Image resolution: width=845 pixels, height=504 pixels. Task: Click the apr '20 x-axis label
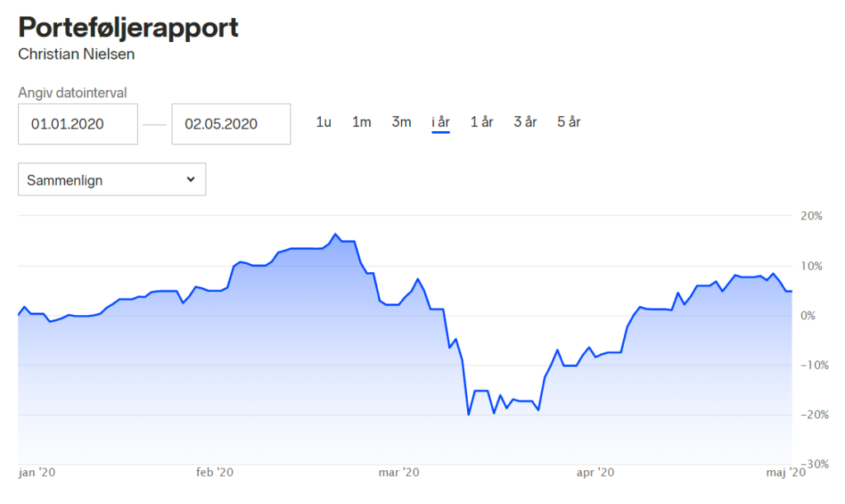point(595,473)
